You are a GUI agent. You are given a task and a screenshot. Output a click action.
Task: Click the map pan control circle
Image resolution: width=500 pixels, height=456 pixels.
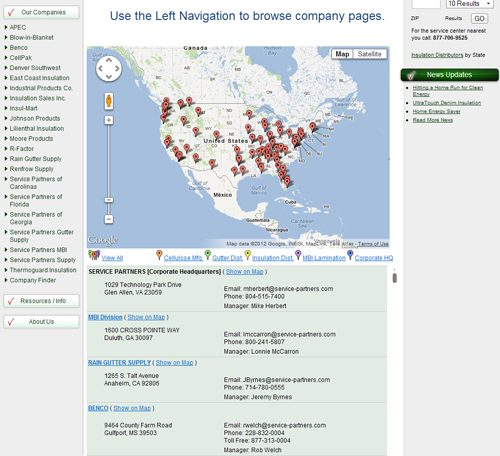pos(108,69)
